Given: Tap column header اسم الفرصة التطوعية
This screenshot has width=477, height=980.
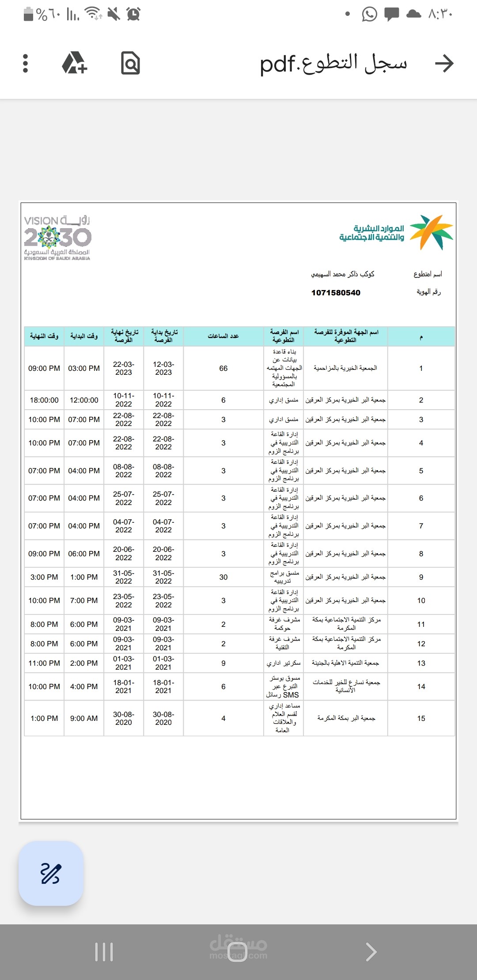Looking at the screenshot, I should click(x=284, y=336).
